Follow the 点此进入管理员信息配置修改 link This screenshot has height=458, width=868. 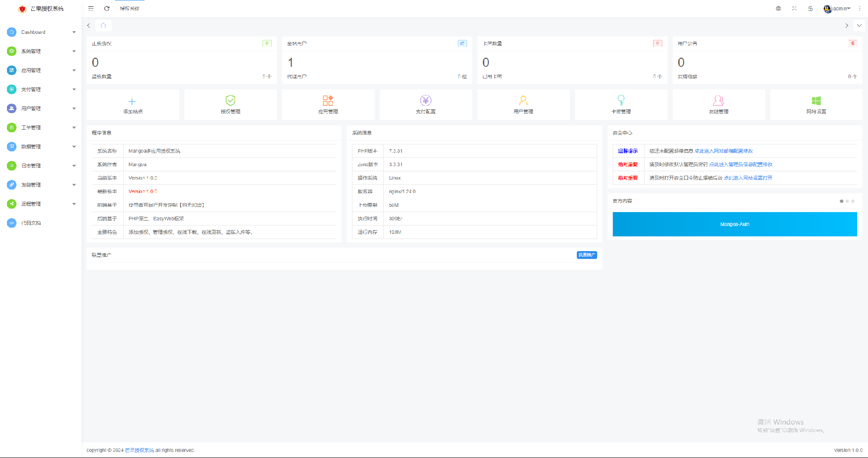[740, 164]
